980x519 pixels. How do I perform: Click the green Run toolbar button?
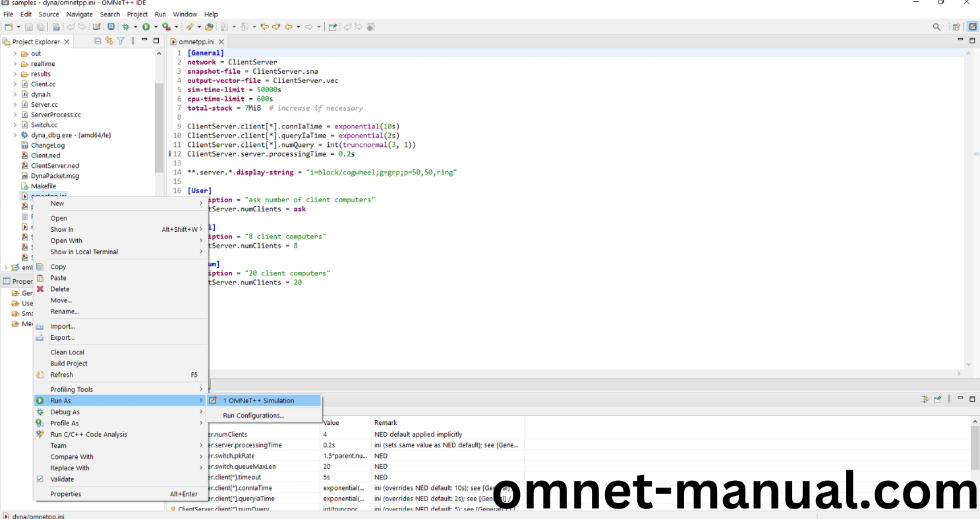coord(146,27)
